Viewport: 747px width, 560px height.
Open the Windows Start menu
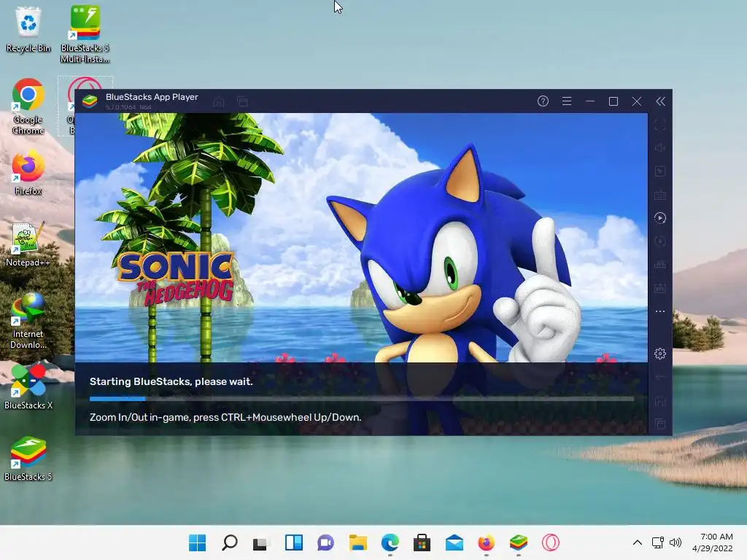(x=197, y=542)
